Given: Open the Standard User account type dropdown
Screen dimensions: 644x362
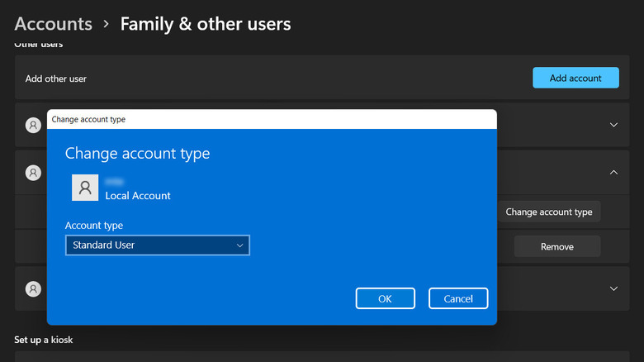Looking at the screenshot, I should [157, 245].
